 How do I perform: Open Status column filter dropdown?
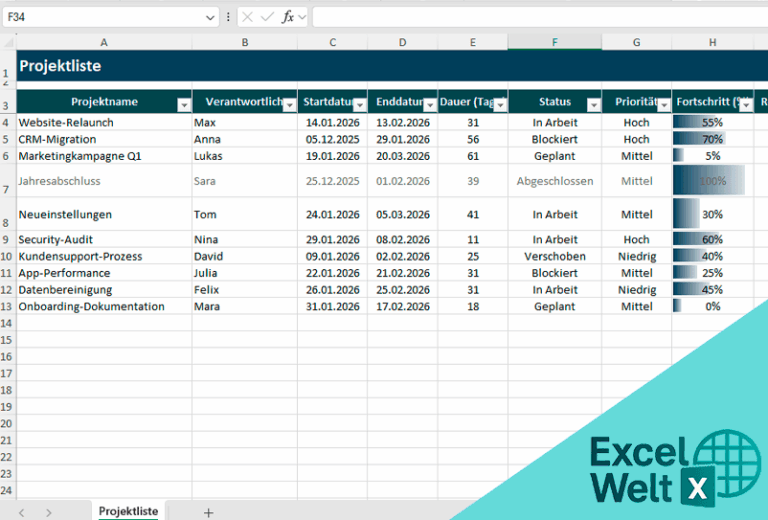pyautogui.click(x=594, y=105)
